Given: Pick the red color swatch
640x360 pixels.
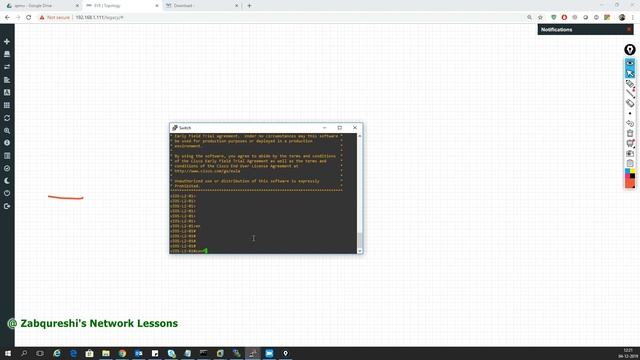Looking at the screenshot, I should [630, 183].
